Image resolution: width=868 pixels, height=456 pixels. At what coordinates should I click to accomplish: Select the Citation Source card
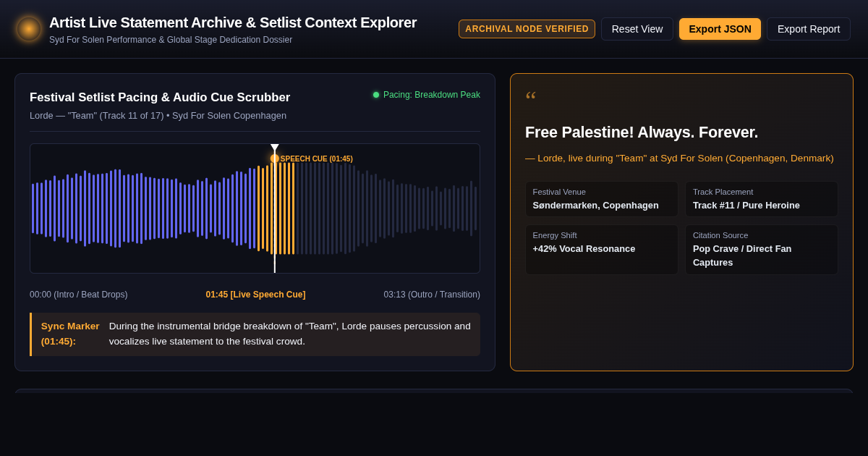coord(762,249)
